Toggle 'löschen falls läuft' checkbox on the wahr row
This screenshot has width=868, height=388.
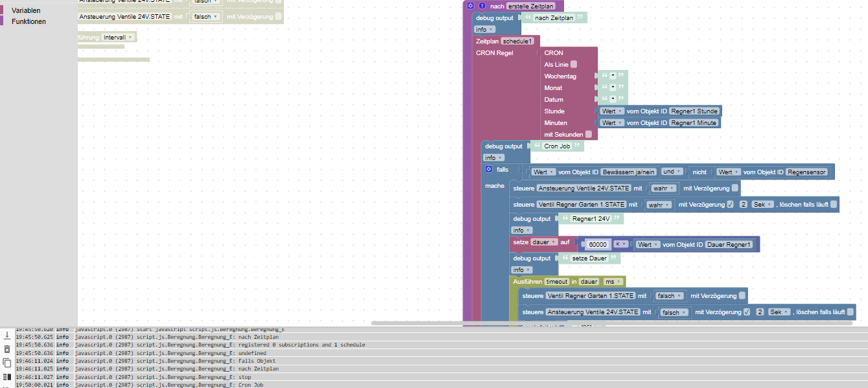coord(834,205)
